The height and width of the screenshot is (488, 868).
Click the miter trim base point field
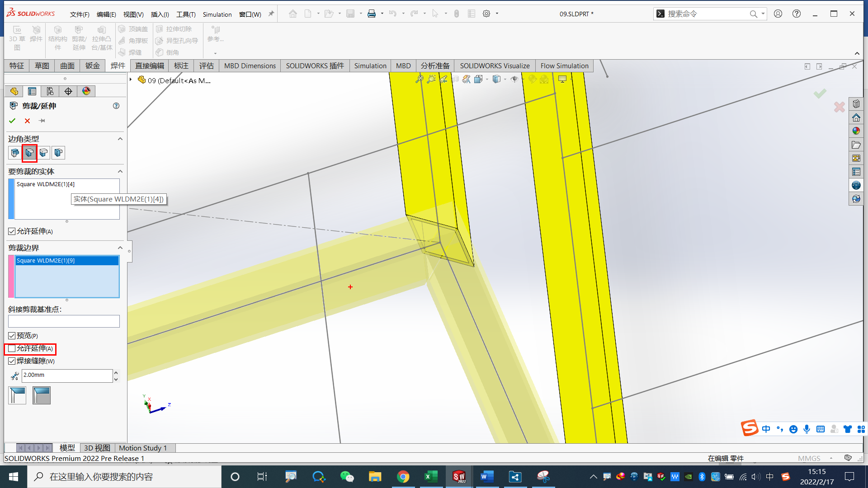64,321
